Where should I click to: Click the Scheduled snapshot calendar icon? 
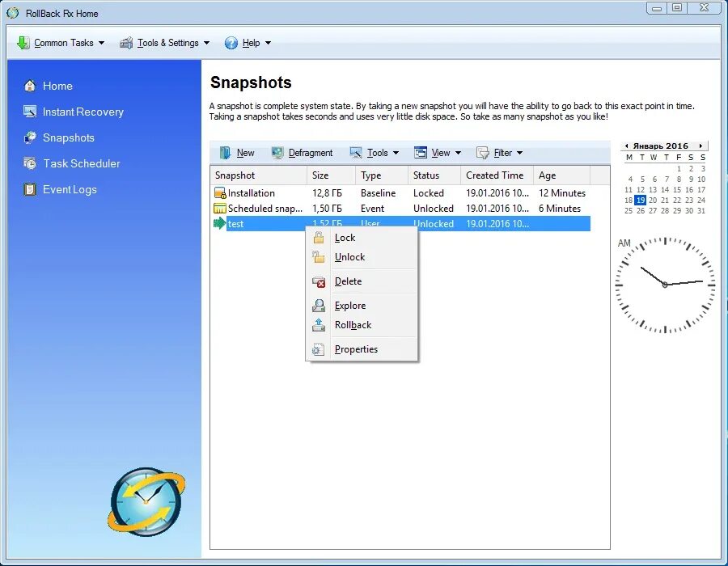click(x=219, y=209)
